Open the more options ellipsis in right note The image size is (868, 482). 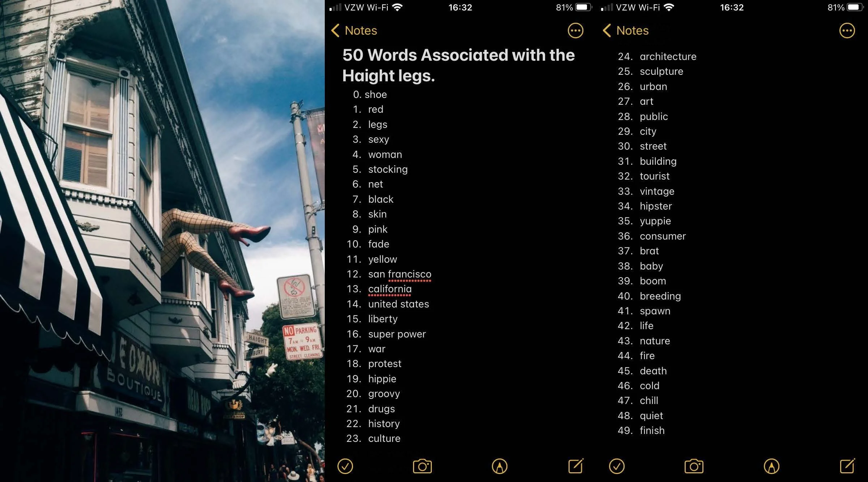click(x=847, y=31)
